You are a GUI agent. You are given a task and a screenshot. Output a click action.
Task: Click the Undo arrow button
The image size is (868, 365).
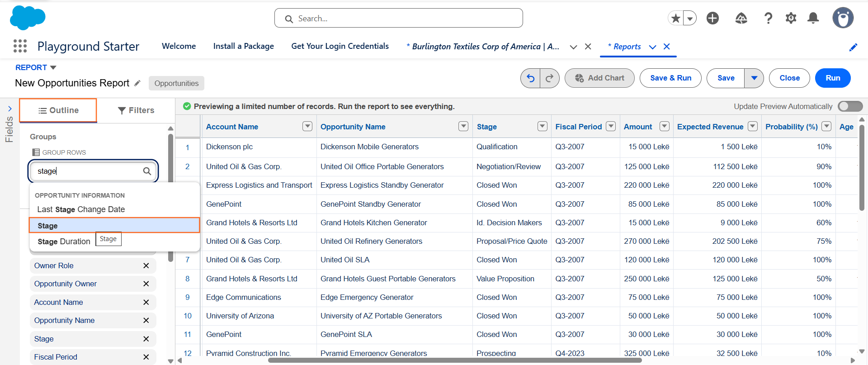530,78
